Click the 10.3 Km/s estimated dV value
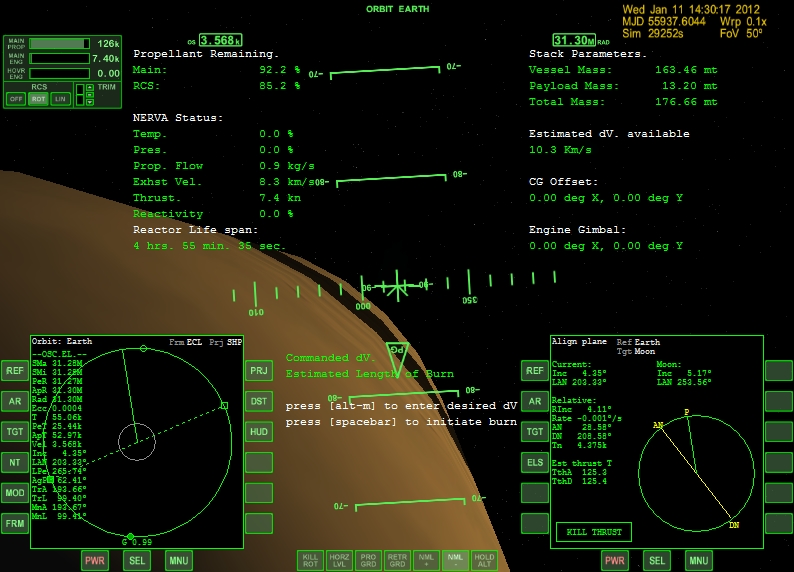Viewport: 794px width, 572px height. (560, 150)
